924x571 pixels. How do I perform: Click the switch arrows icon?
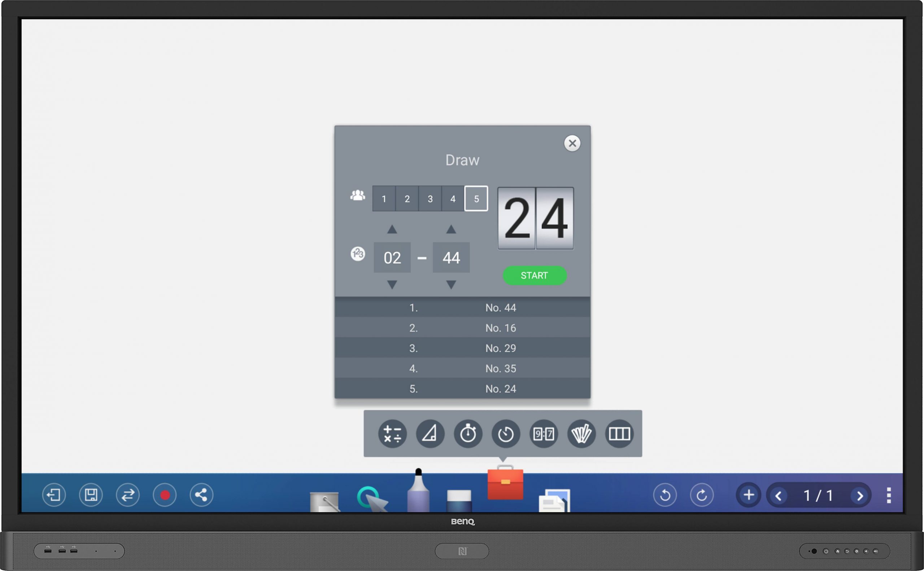[x=128, y=495]
